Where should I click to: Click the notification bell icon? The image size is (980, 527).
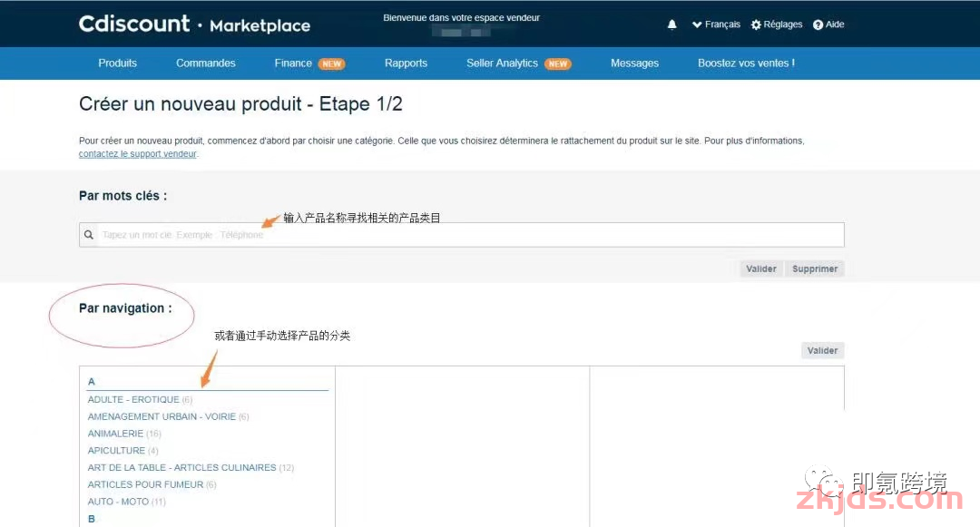point(671,24)
